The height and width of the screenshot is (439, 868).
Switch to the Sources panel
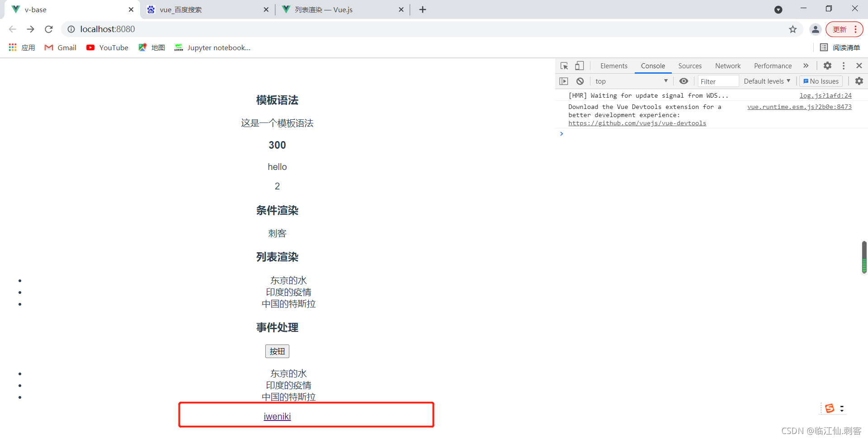point(690,66)
